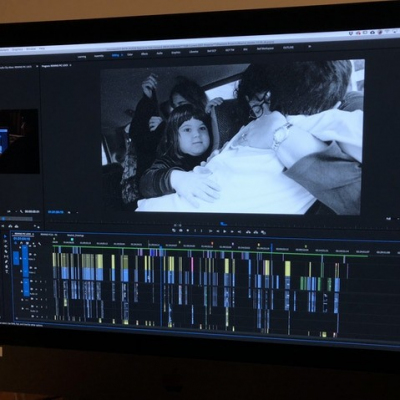The image size is (400, 400).
Task: Click Program monitor blue timecode
Action: click(56, 212)
